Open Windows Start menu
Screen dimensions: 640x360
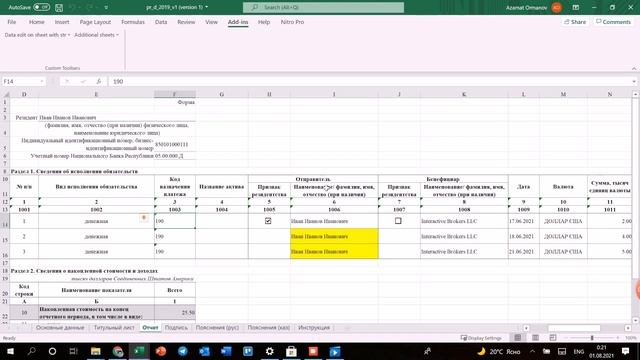pyautogui.click(x=10, y=351)
